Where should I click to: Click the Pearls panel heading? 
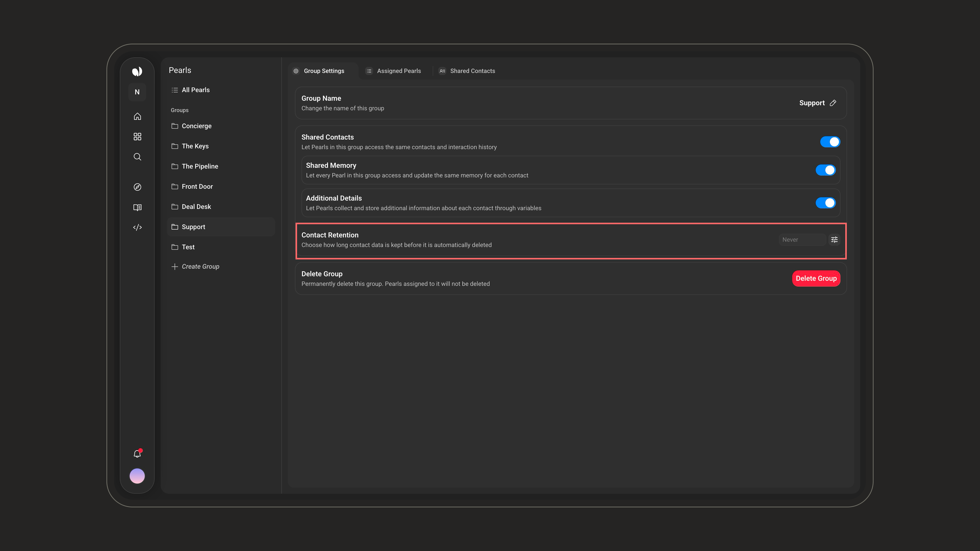tap(180, 70)
